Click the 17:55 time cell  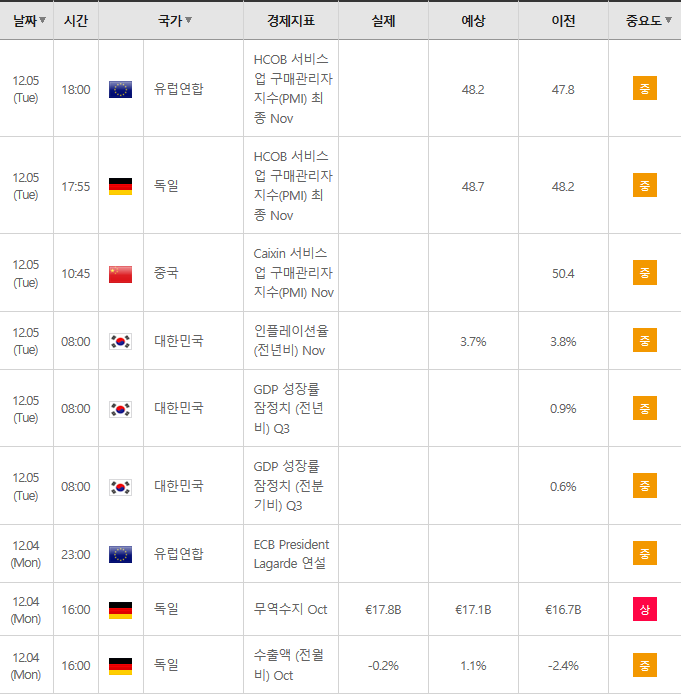[76, 186]
